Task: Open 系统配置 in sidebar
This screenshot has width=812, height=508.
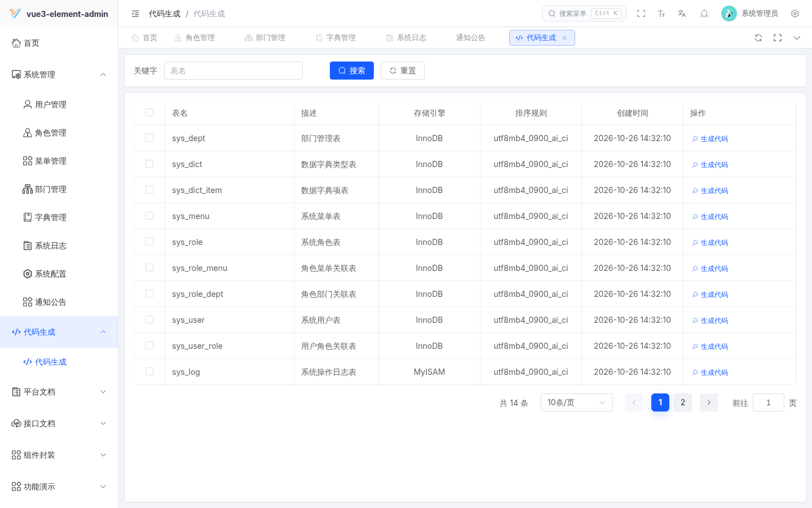Action: (59, 274)
